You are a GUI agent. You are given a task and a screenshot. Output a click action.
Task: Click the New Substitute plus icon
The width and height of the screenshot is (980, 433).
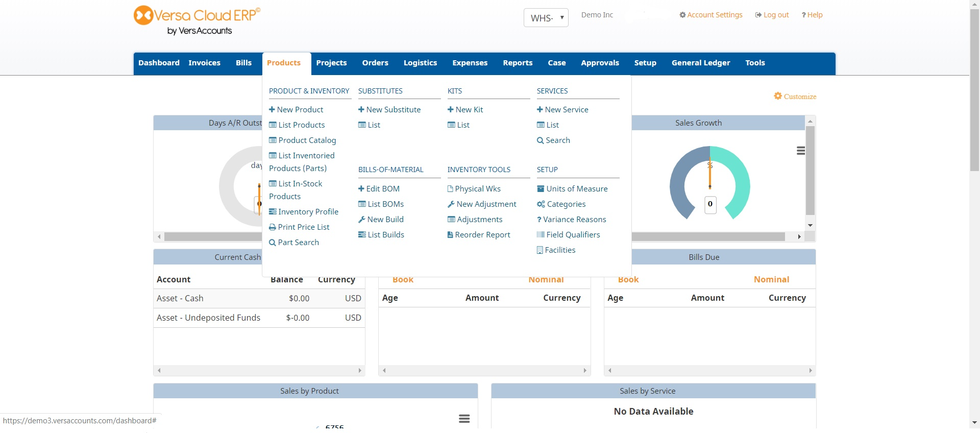pos(361,109)
